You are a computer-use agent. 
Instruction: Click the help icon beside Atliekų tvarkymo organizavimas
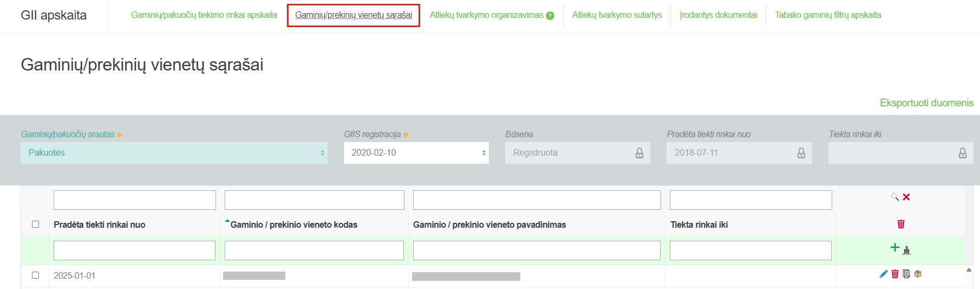(550, 16)
